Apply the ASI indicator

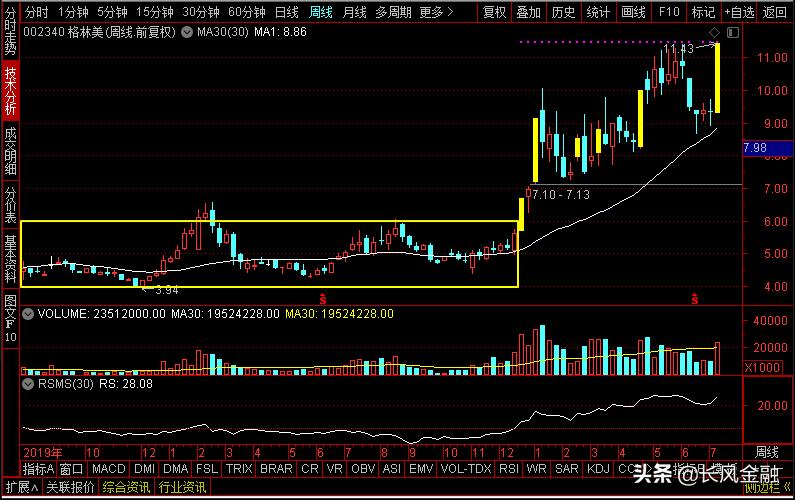pos(391,469)
